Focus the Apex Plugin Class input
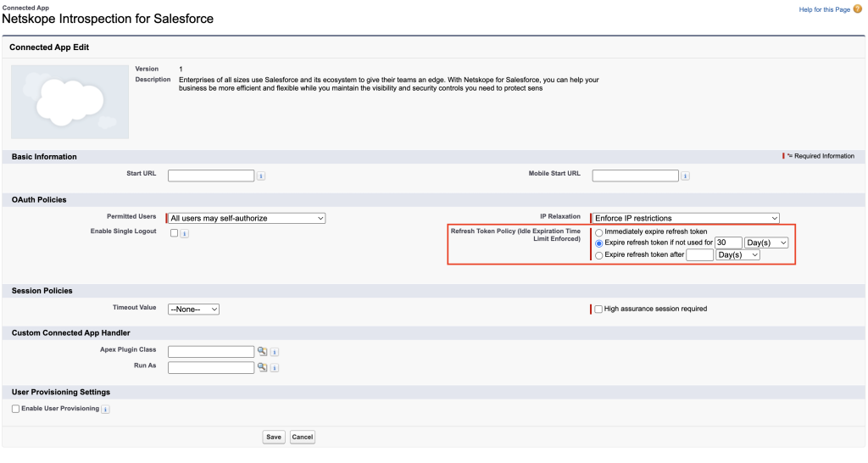The height and width of the screenshot is (463, 868). pos(211,352)
